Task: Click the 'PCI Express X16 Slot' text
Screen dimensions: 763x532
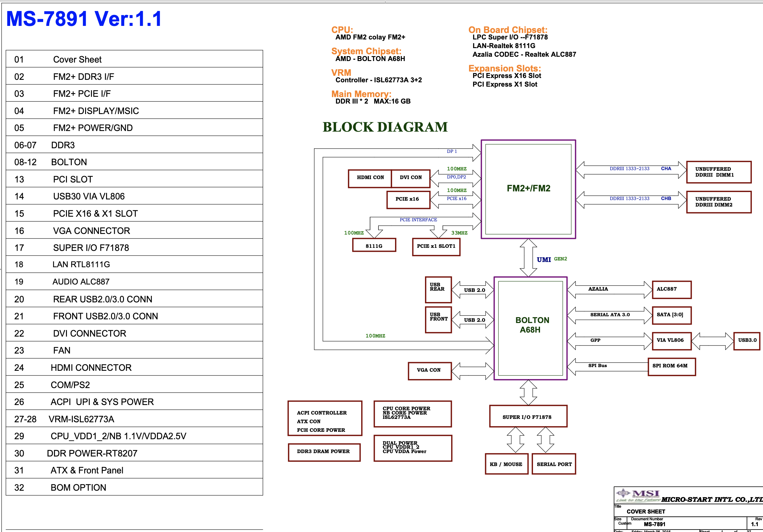Action: tap(507, 76)
